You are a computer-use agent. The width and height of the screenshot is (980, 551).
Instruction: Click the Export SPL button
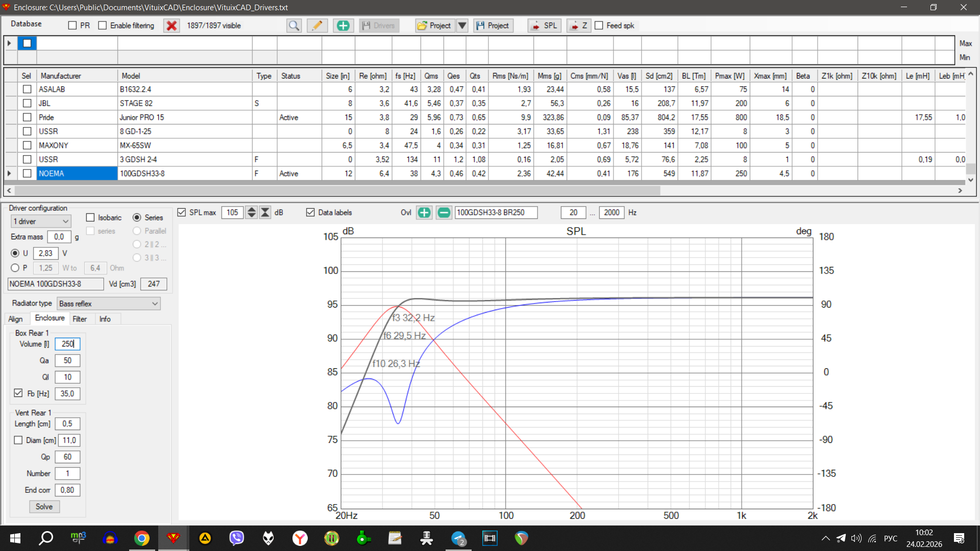click(x=544, y=26)
